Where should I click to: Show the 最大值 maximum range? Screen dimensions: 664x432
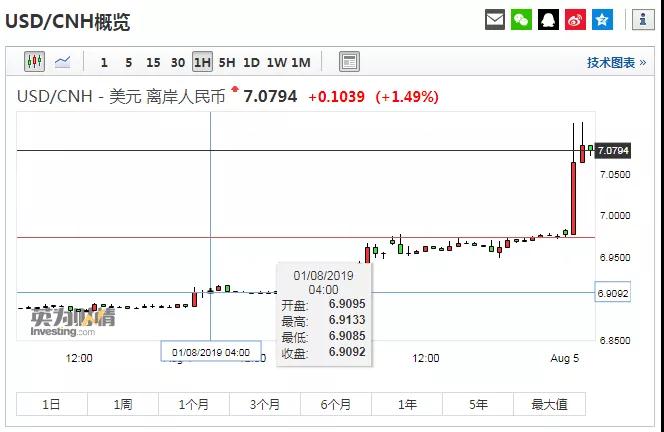click(548, 404)
